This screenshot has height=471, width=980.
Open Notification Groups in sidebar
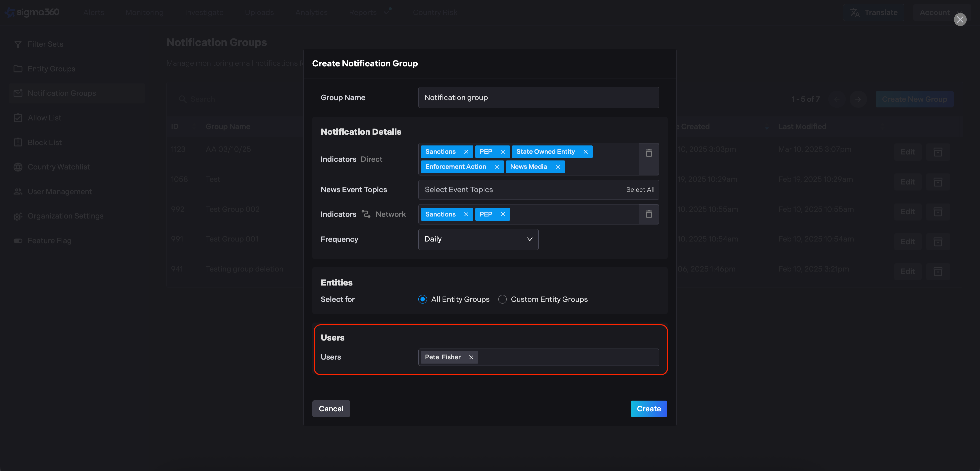62,93
